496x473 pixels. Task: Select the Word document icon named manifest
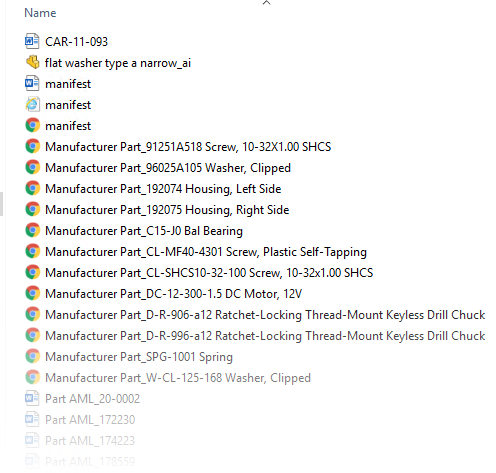pyautogui.click(x=32, y=83)
